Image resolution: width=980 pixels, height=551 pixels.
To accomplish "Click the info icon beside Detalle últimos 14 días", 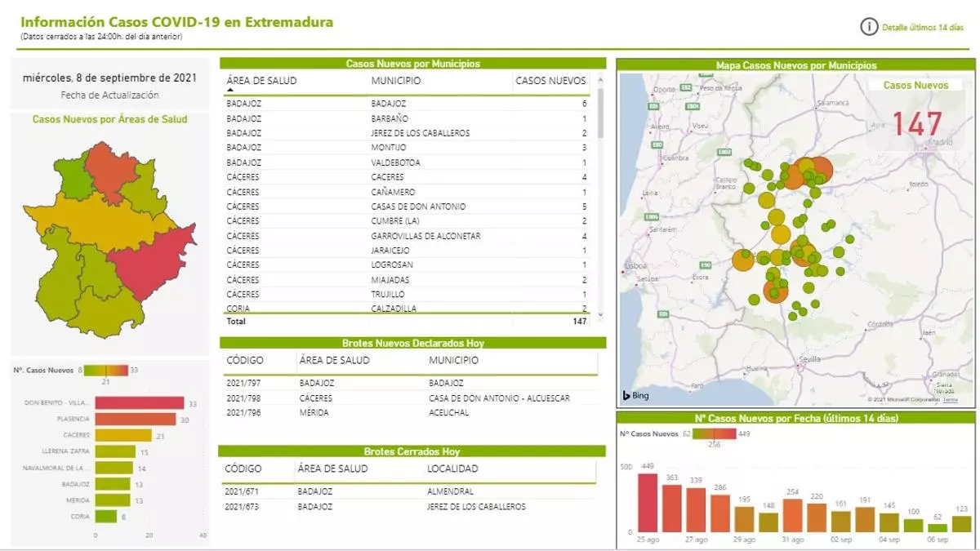I will point(868,27).
